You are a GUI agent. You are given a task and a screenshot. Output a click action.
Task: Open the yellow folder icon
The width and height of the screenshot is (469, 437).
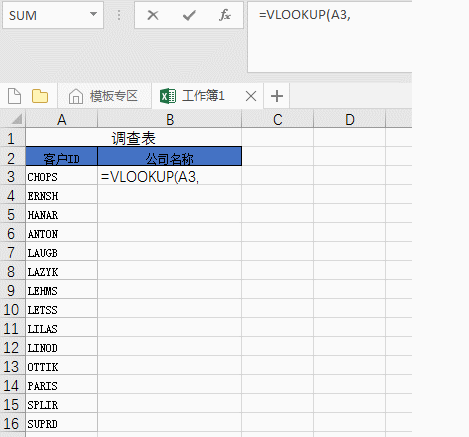tap(40, 96)
